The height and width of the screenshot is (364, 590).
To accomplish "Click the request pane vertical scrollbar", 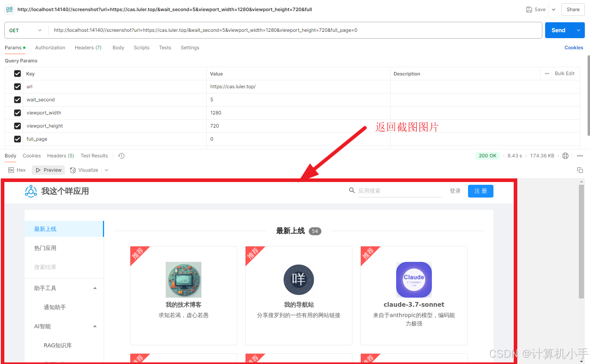I will tap(588, 95).
